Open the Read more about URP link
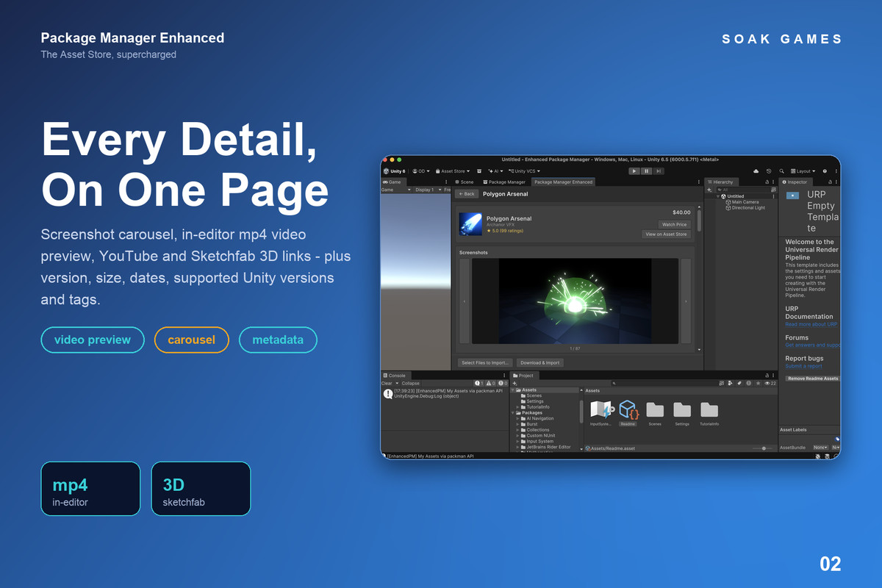This screenshot has height=588, width=882. coord(811,324)
